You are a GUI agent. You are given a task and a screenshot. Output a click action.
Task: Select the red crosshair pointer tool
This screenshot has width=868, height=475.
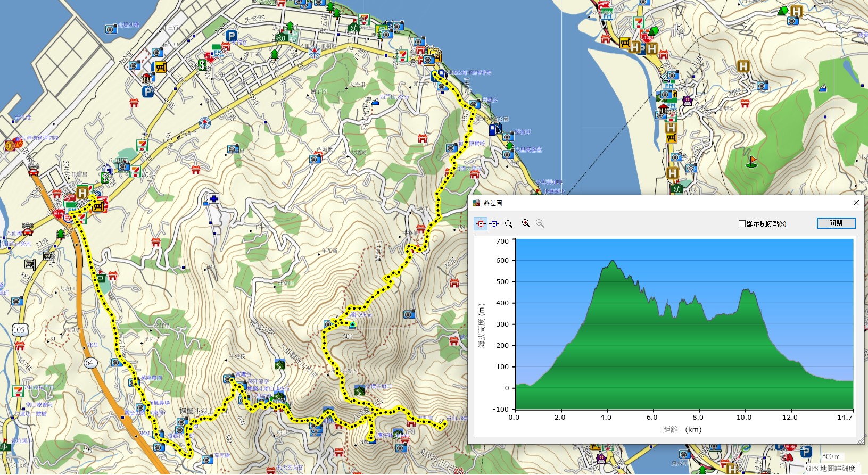pyautogui.click(x=481, y=224)
